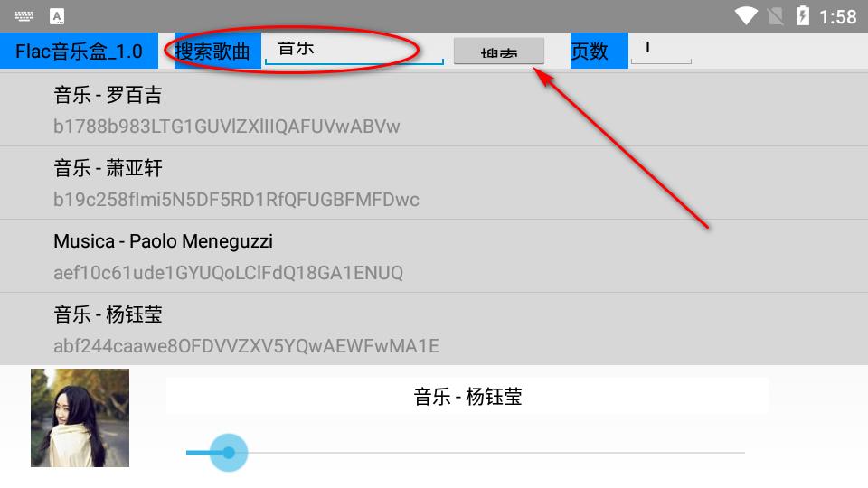Click the input method A icon
The width and height of the screenshot is (868, 488).
point(57,16)
